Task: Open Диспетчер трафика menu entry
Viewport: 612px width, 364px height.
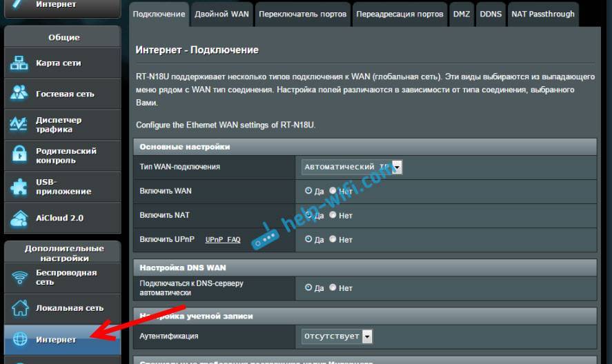Action: point(63,125)
